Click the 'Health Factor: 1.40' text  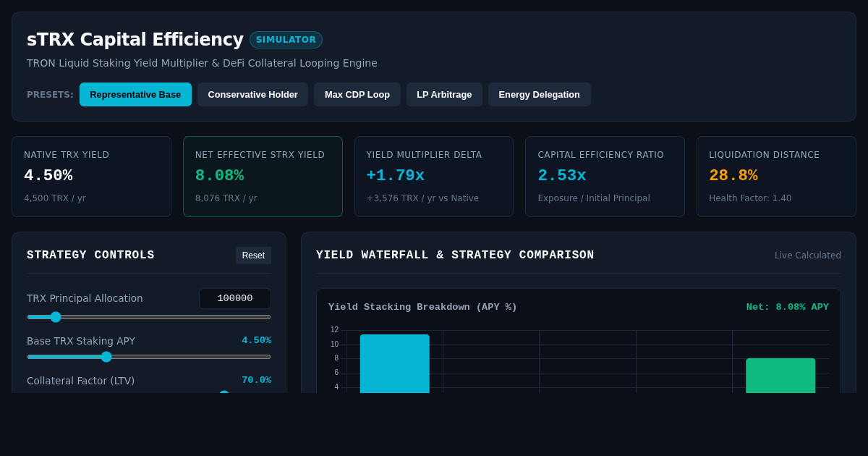pos(750,198)
